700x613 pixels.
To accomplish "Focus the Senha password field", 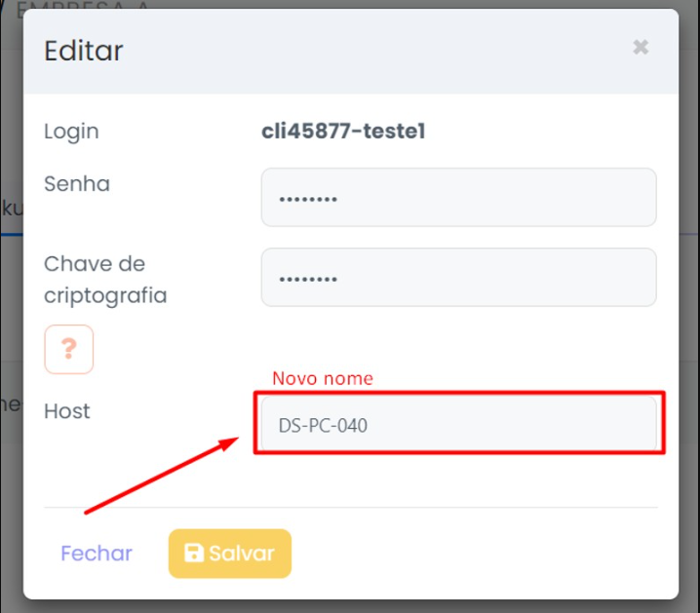I will tap(458, 198).
